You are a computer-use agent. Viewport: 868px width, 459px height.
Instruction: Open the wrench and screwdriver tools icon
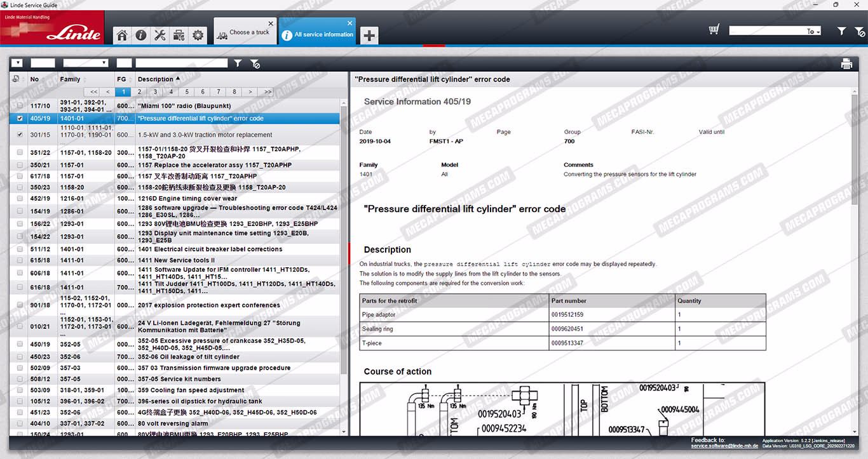pyautogui.click(x=159, y=36)
